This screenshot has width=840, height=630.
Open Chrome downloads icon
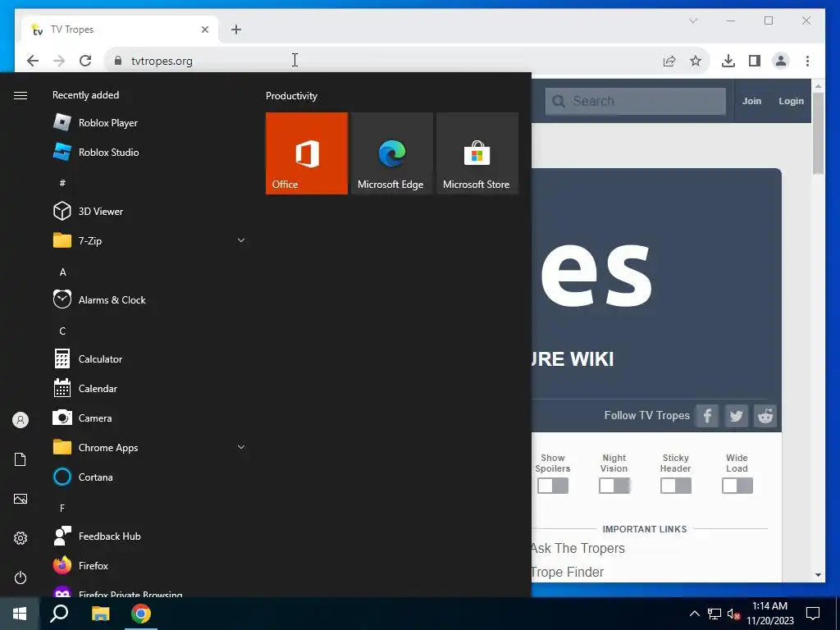pos(728,61)
